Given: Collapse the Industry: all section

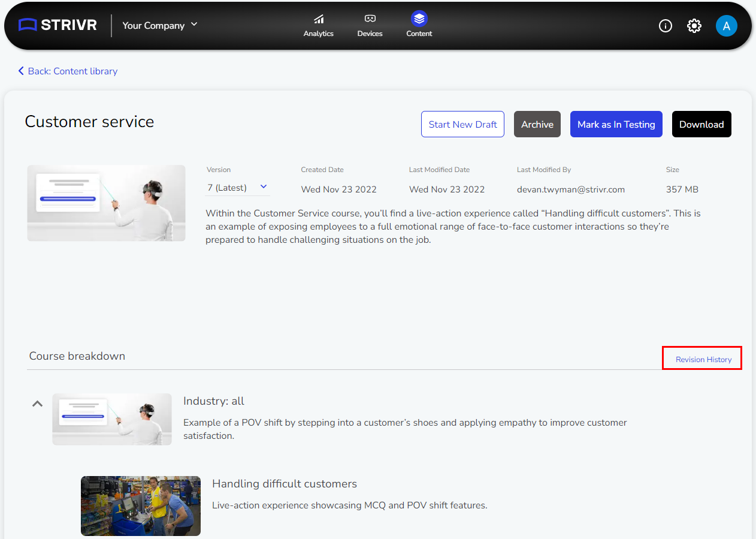Looking at the screenshot, I should (37, 404).
